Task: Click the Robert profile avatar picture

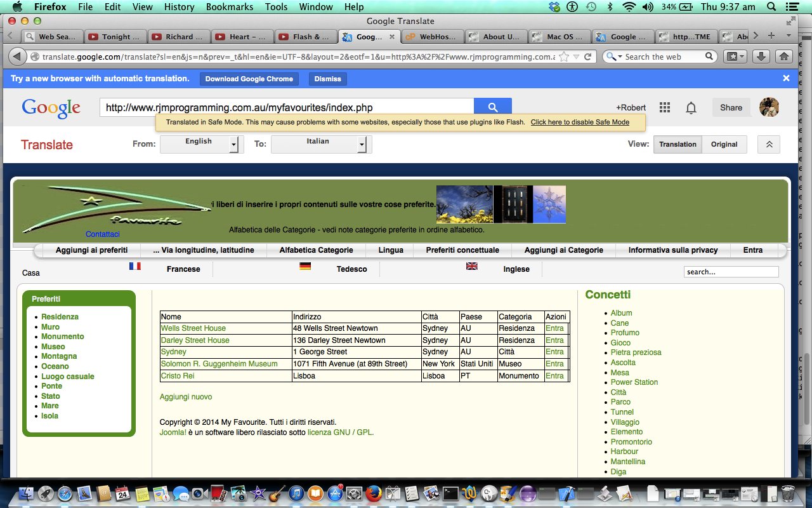Action: (769, 107)
